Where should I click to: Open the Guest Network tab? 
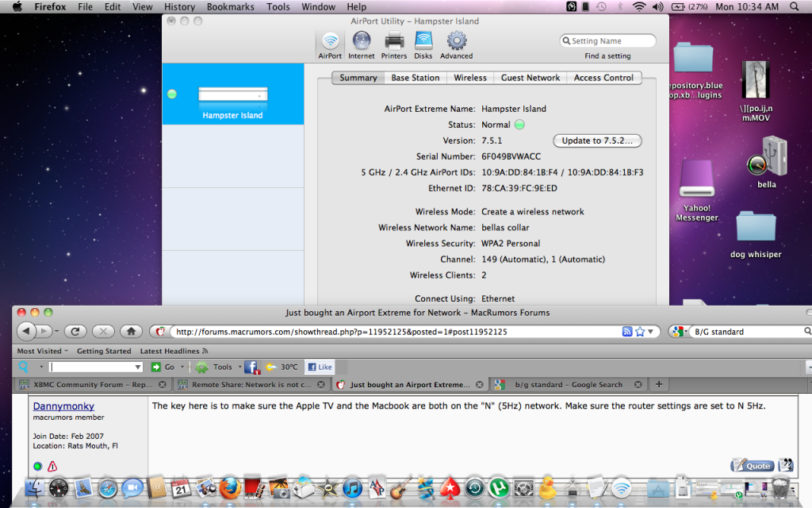[530, 78]
